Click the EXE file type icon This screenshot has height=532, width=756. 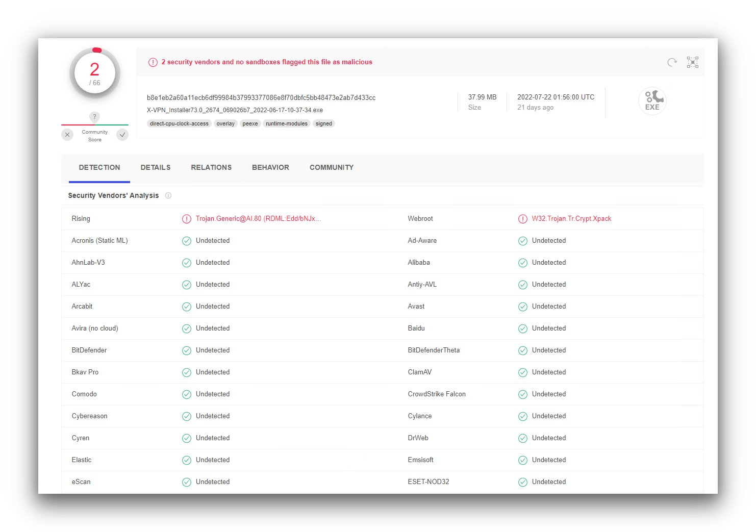(652, 100)
